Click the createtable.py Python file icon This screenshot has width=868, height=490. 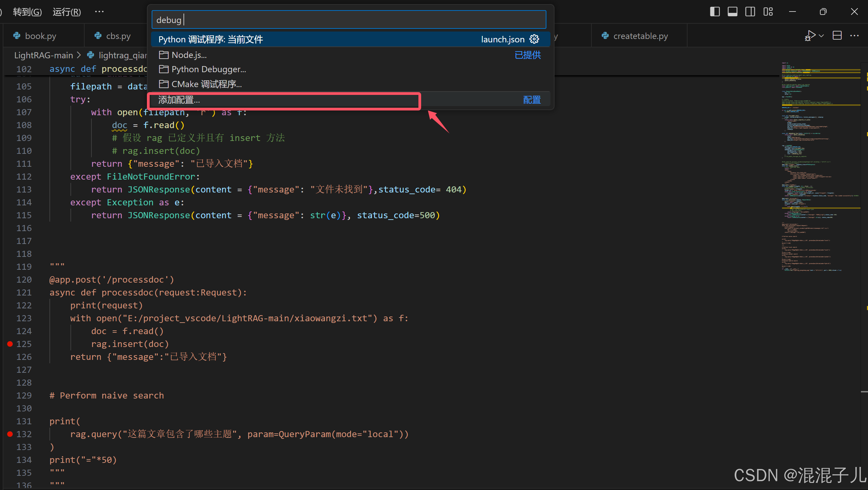(605, 36)
